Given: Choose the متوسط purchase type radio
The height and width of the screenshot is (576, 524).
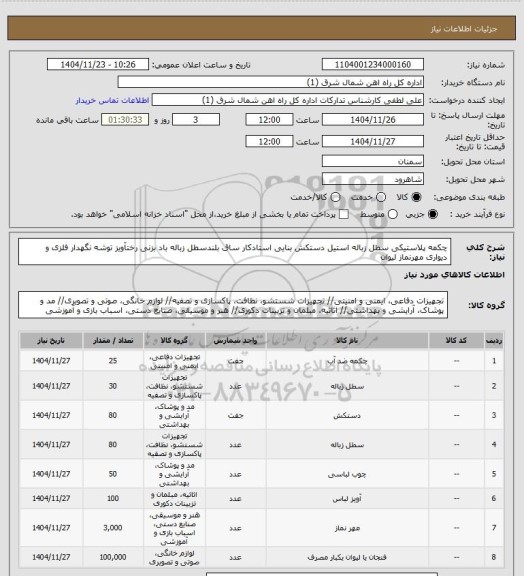Looking at the screenshot, I should [x=393, y=214].
